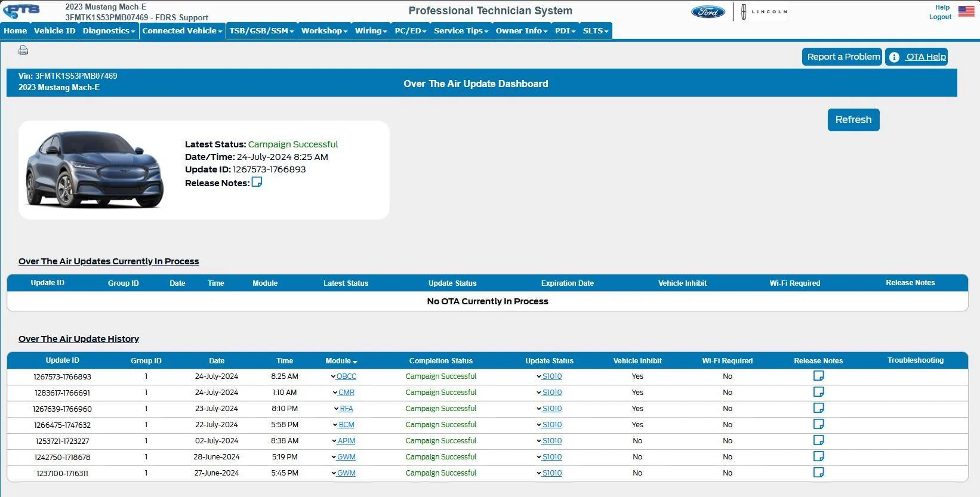The width and height of the screenshot is (980, 497).
Task: Expand the Connected Vehicle menu
Action: (x=182, y=30)
